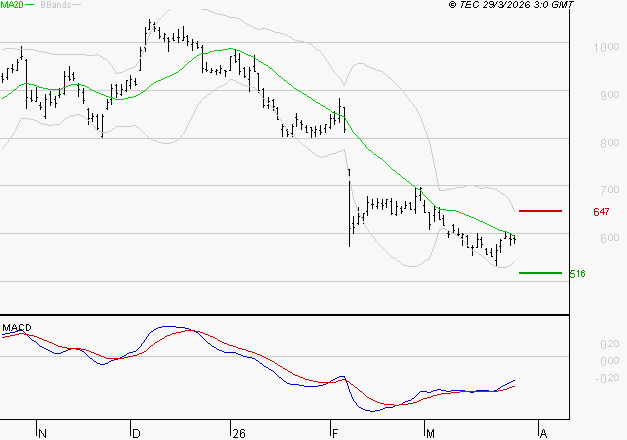Viewport: 627px width, 440px height.
Task: Click the 700 price axis label
Action: [x=609, y=190]
